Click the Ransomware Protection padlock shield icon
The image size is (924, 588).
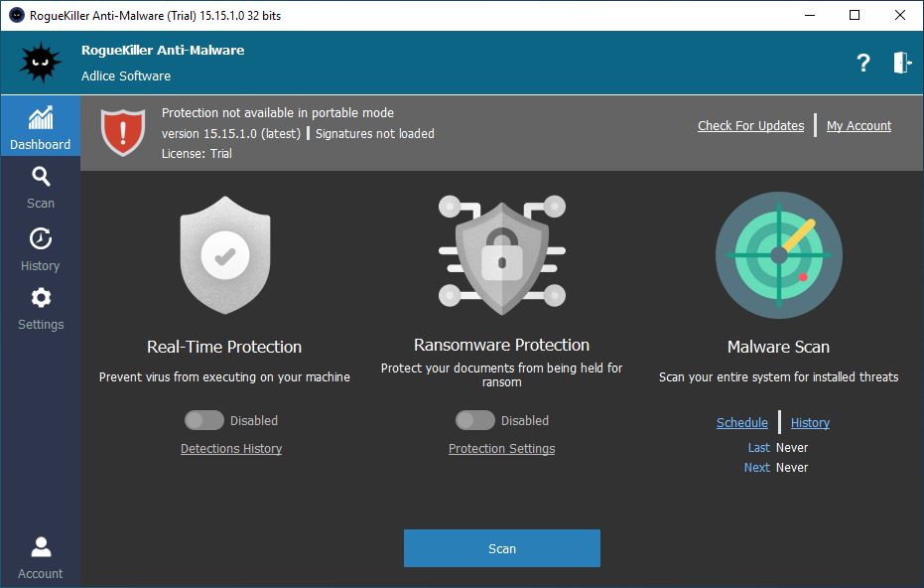click(x=501, y=255)
